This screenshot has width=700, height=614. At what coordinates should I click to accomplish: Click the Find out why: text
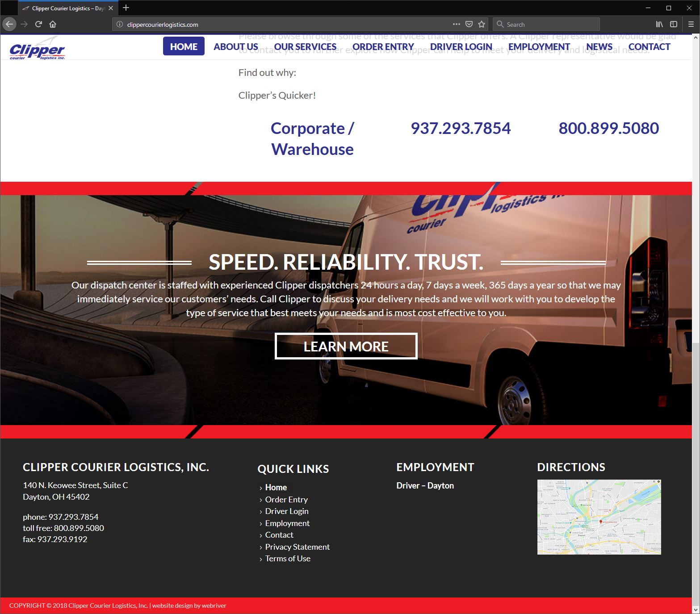point(267,72)
